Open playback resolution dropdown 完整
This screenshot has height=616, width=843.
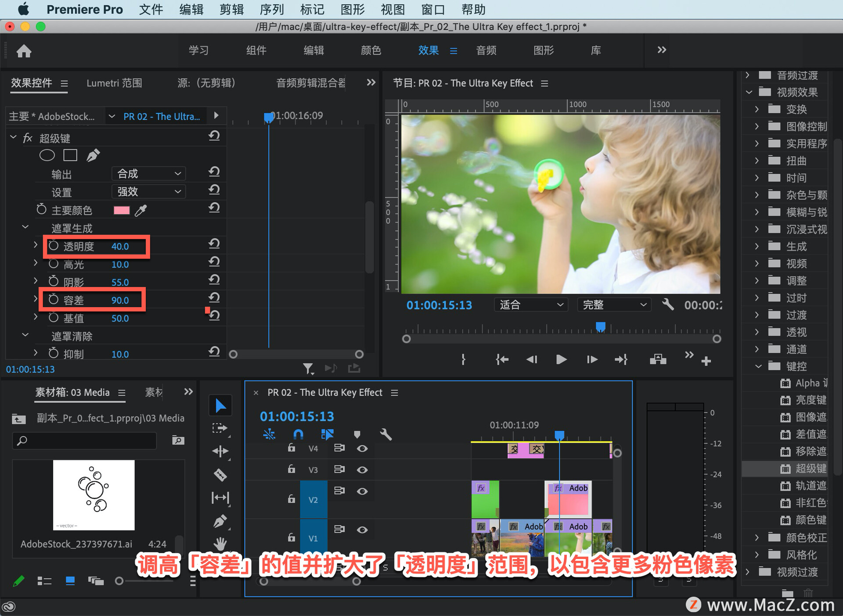click(614, 304)
